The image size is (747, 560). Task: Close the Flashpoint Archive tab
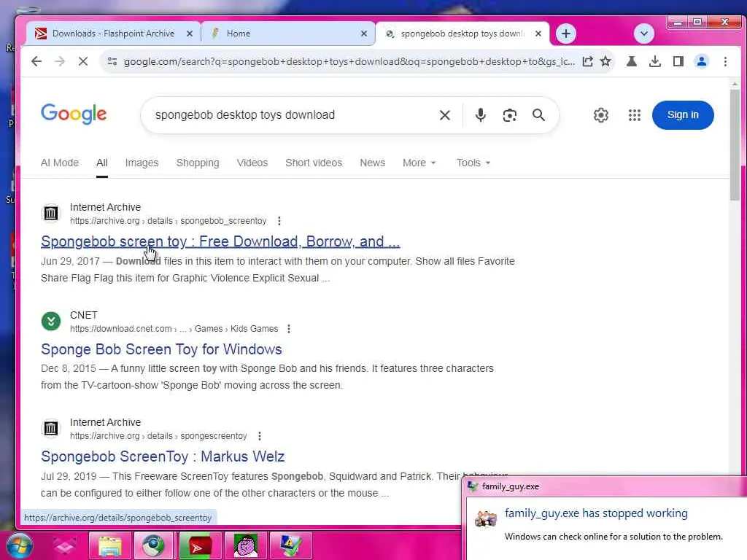[190, 34]
